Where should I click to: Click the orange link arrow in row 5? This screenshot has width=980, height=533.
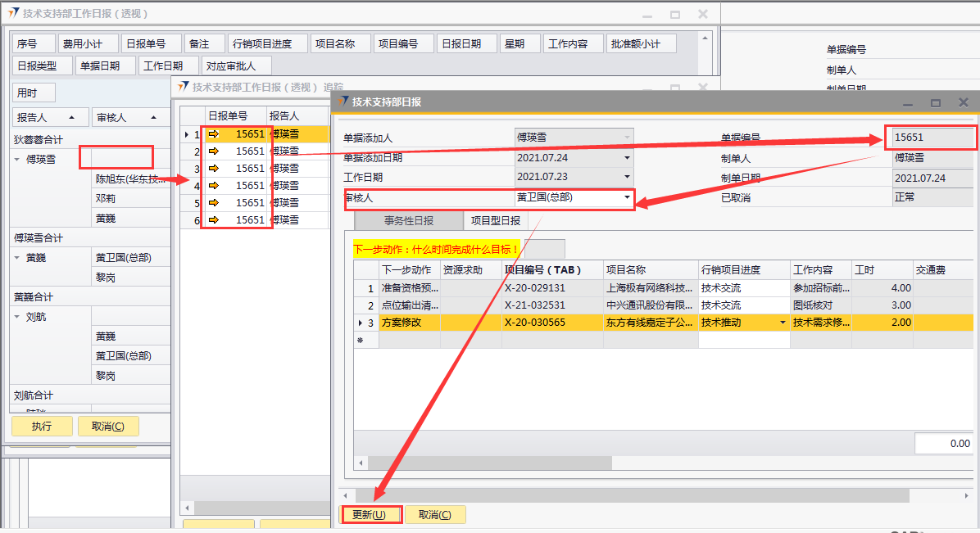tap(214, 203)
